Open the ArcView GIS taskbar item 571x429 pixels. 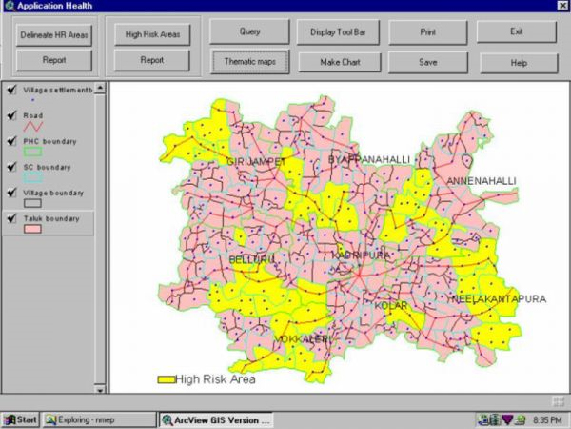(216, 420)
